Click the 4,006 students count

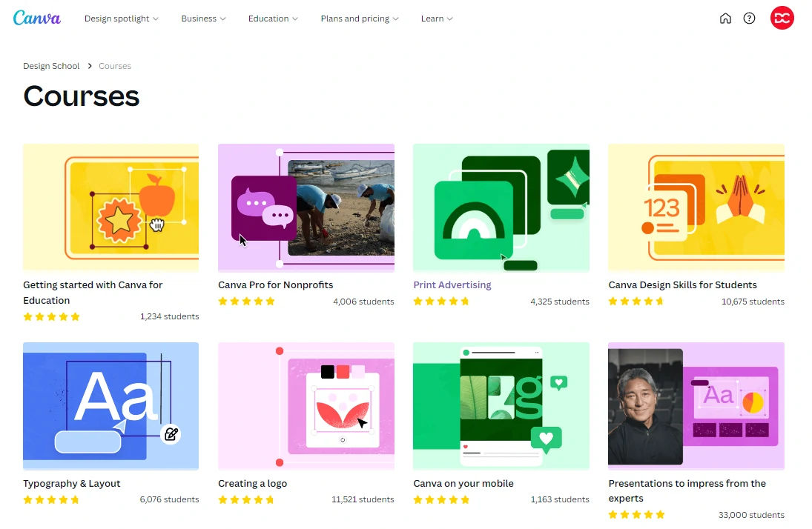coord(363,302)
